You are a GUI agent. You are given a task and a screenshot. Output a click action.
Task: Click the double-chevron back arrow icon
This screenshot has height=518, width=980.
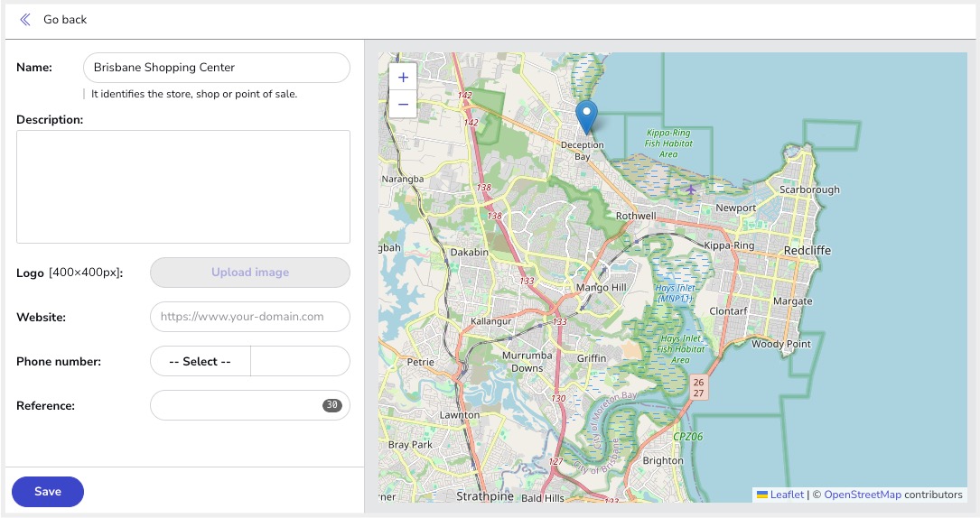pyautogui.click(x=25, y=19)
